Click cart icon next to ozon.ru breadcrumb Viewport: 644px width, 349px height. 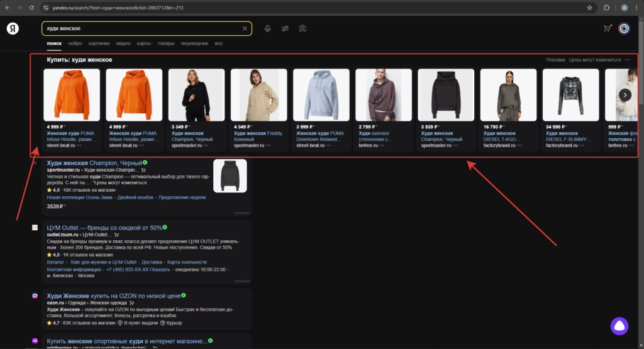pyautogui.click(x=132, y=303)
